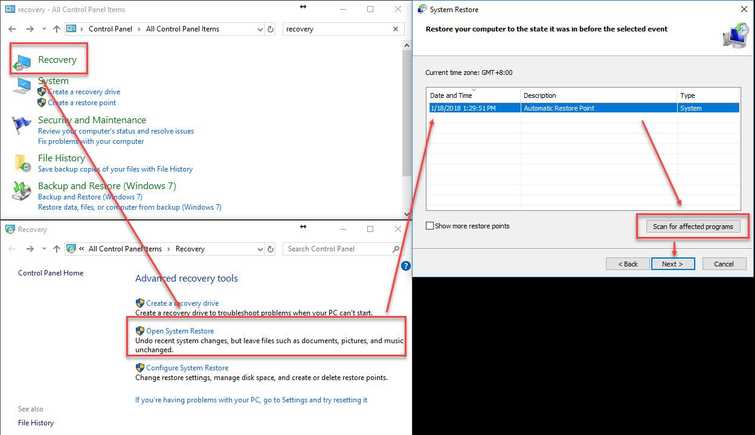Click the File History folder icon
This screenshot has height=435, width=755.
point(22,163)
